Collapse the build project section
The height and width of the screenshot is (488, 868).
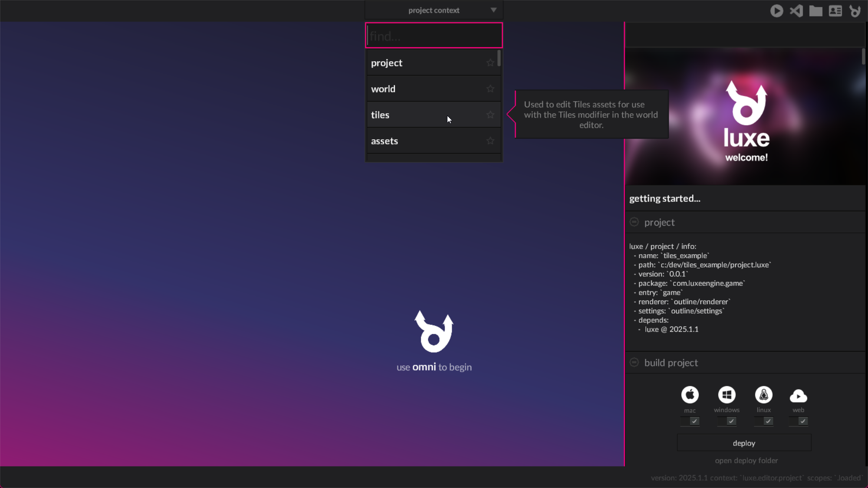(634, 363)
